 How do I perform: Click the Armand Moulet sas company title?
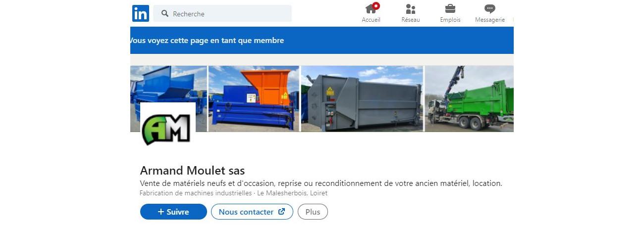[193, 171]
